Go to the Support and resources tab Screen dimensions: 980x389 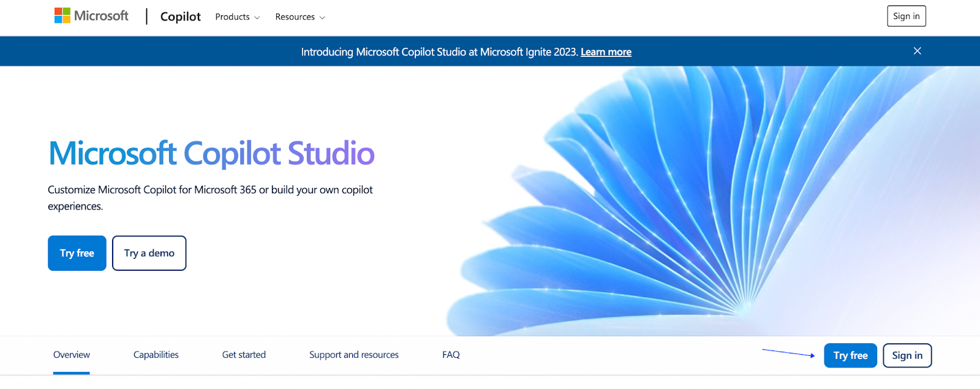pos(354,355)
